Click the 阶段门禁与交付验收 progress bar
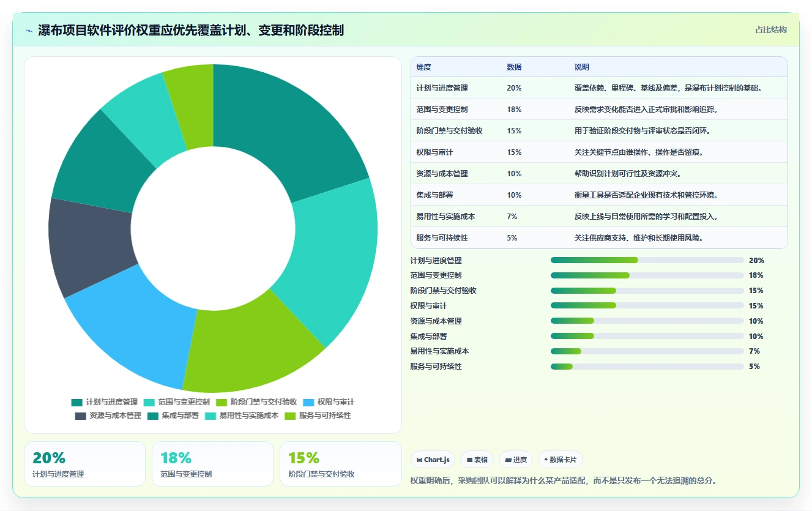 point(647,291)
